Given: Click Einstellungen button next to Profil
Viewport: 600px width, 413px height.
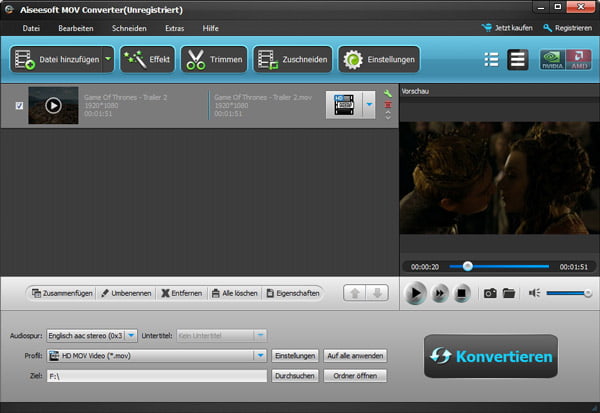Looking at the screenshot, I should (x=295, y=356).
